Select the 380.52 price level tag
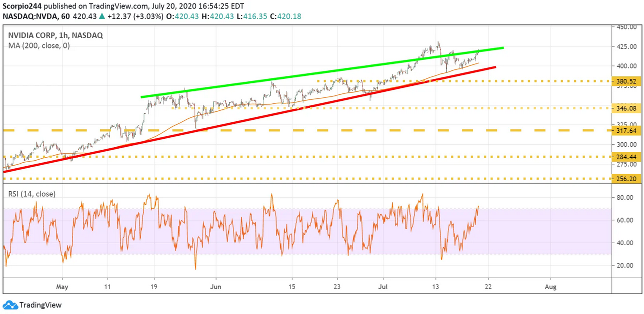644x314 pixels. pos(625,81)
